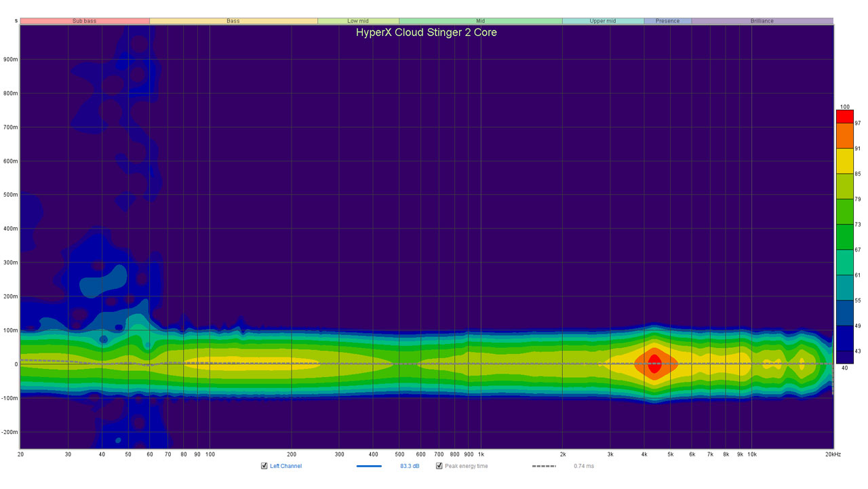Click the yellow segment of color scale
Screen dimensions: 868x489
pyautogui.click(x=844, y=161)
